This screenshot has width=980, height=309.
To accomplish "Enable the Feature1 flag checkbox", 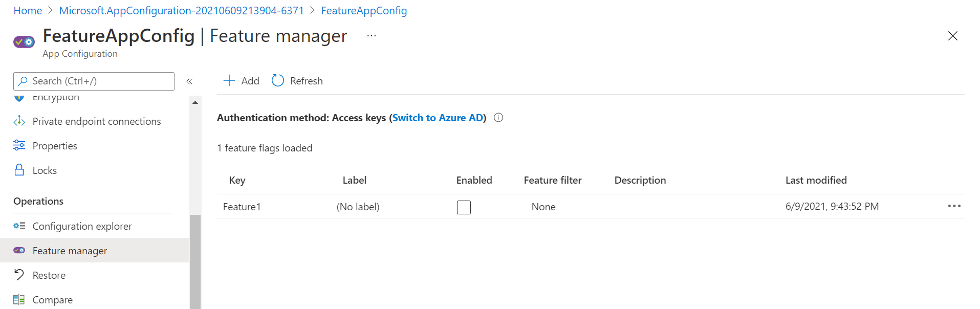I will (x=464, y=207).
